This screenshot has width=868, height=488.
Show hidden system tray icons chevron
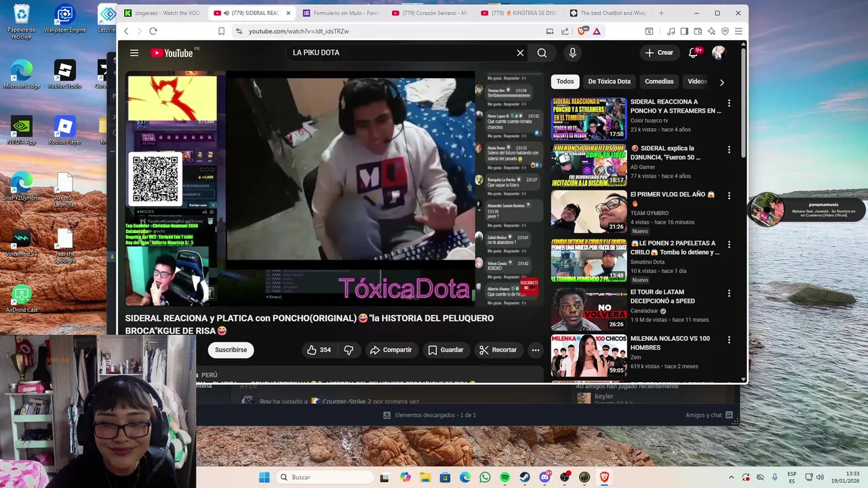pyautogui.click(x=731, y=477)
